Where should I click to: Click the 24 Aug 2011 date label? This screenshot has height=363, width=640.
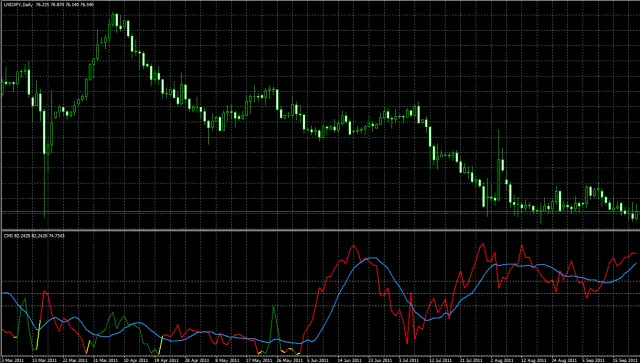tap(564, 360)
